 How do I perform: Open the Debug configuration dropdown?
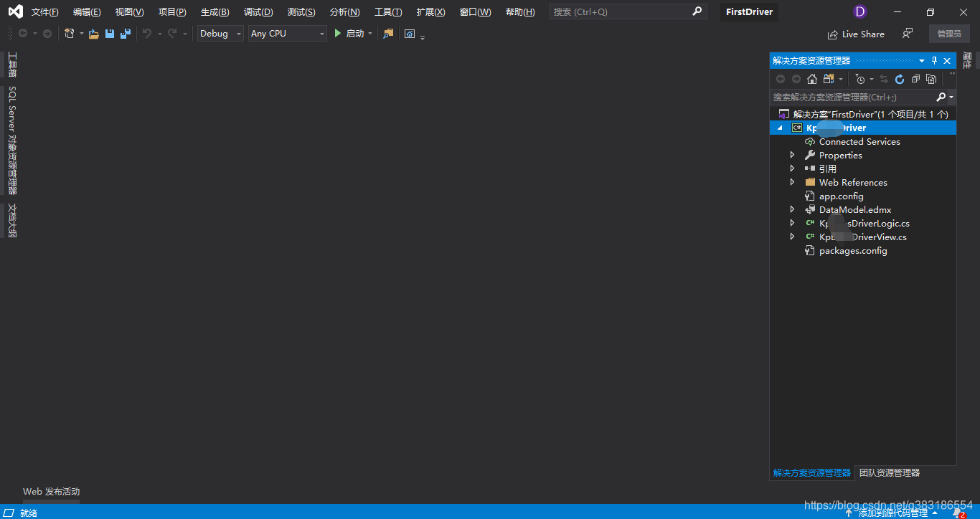220,34
